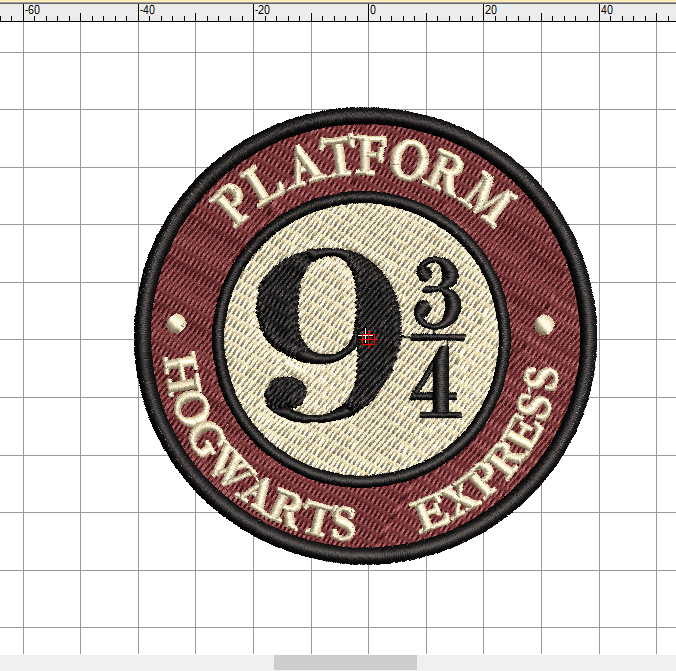676x671 pixels.
Task: Click the -60 mark on the ruler
Action: click(x=32, y=10)
